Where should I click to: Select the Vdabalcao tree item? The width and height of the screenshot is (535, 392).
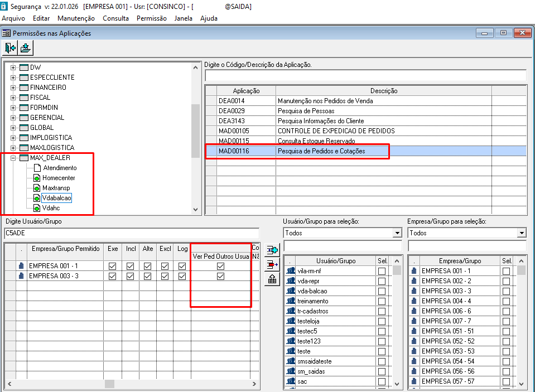[57, 198]
